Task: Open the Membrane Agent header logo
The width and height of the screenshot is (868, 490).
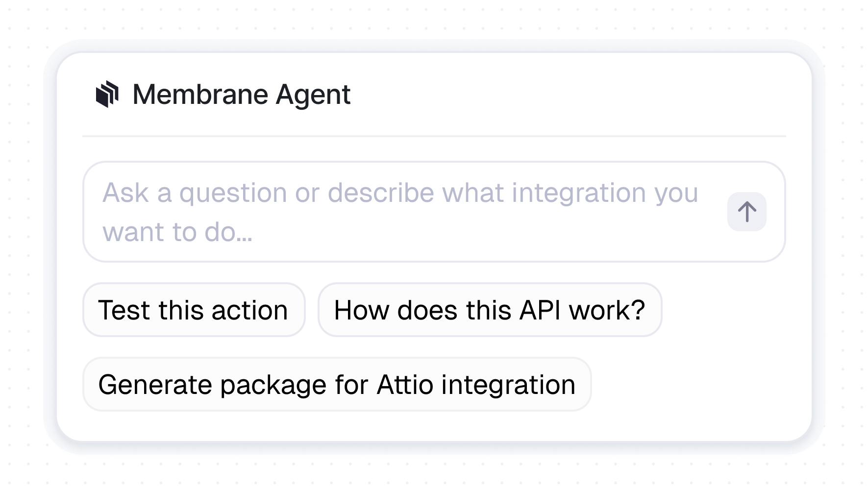Action: 107,94
